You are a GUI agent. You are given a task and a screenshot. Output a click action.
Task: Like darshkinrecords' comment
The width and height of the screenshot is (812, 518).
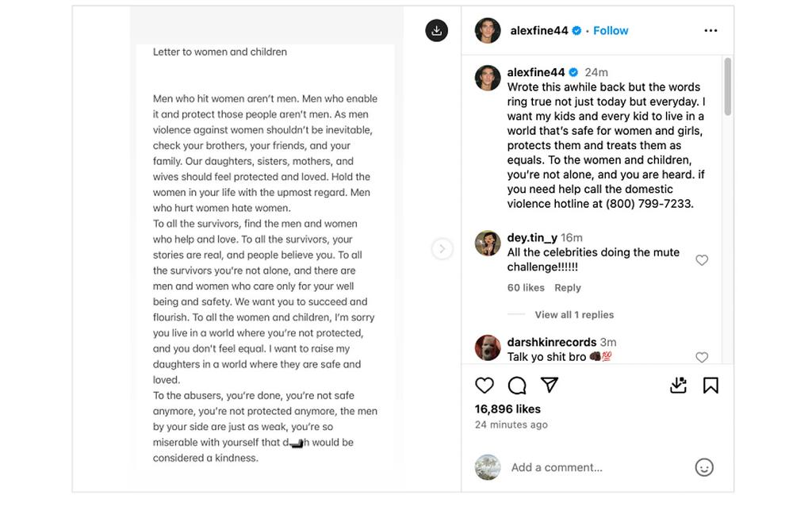pyautogui.click(x=702, y=358)
